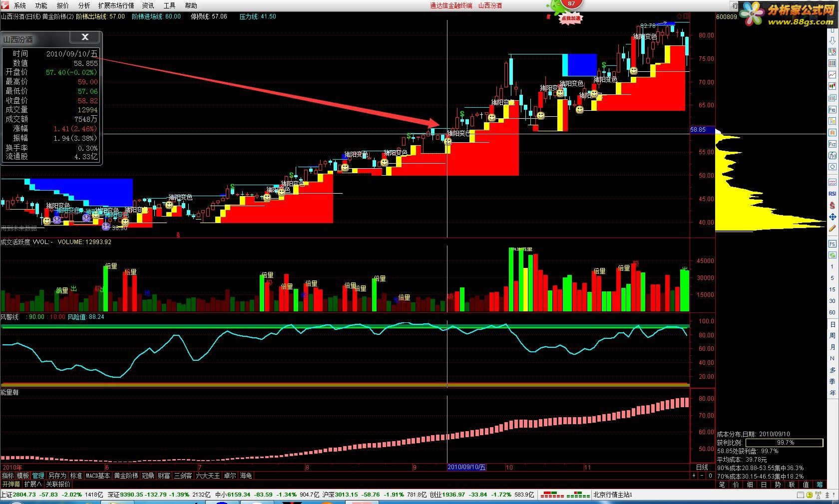839x504 pixels.
Task: Select the candlestick chart icon in right toolbar
Action: pos(833,86)
